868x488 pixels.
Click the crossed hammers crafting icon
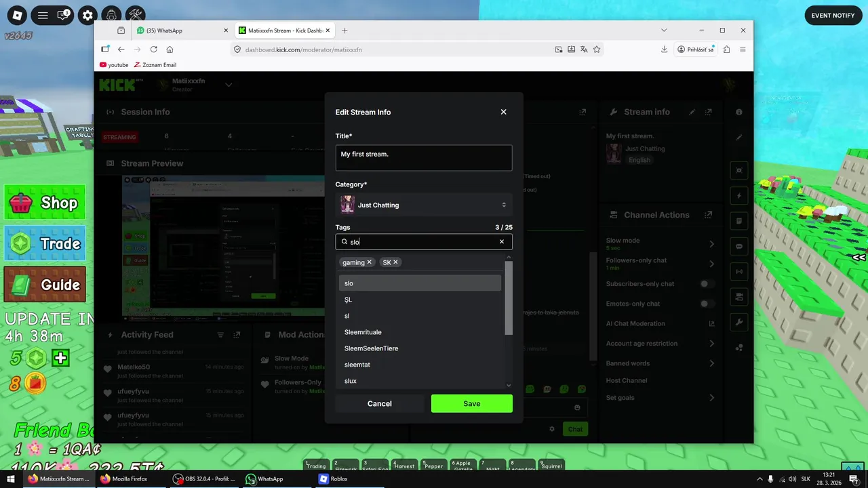click(135, 15)
